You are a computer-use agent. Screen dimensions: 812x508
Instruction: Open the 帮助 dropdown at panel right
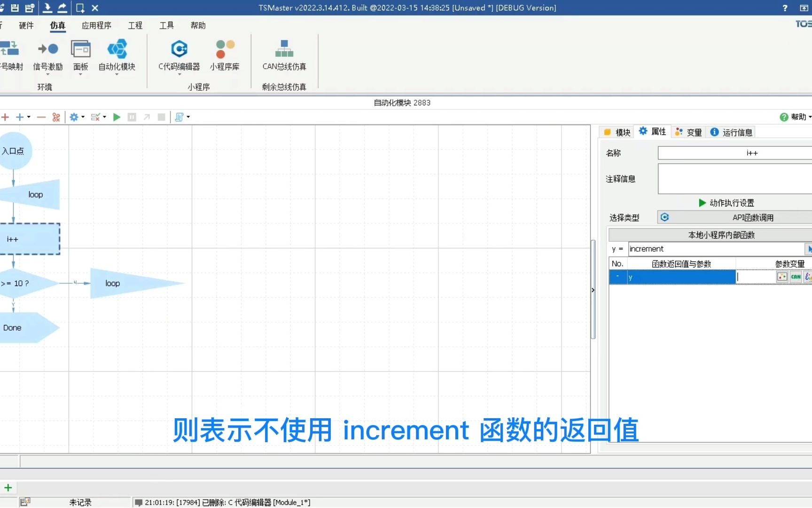[x=796, y=117]
